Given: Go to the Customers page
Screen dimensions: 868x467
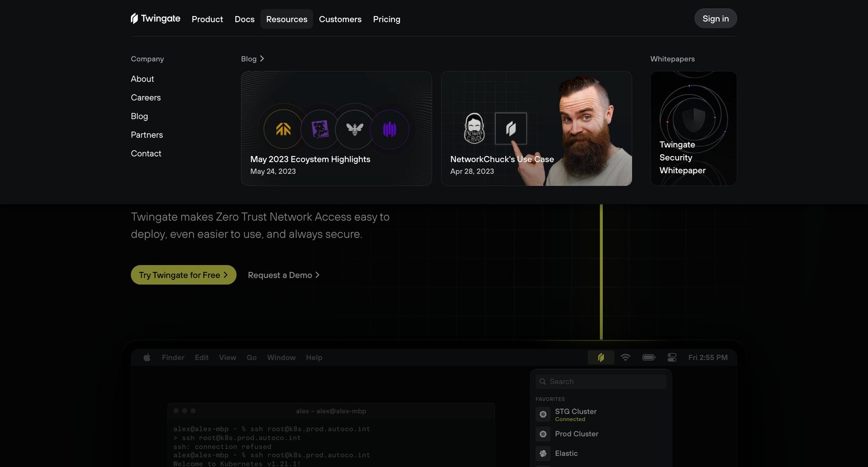Looking at the screenshot, I should 340,19.
